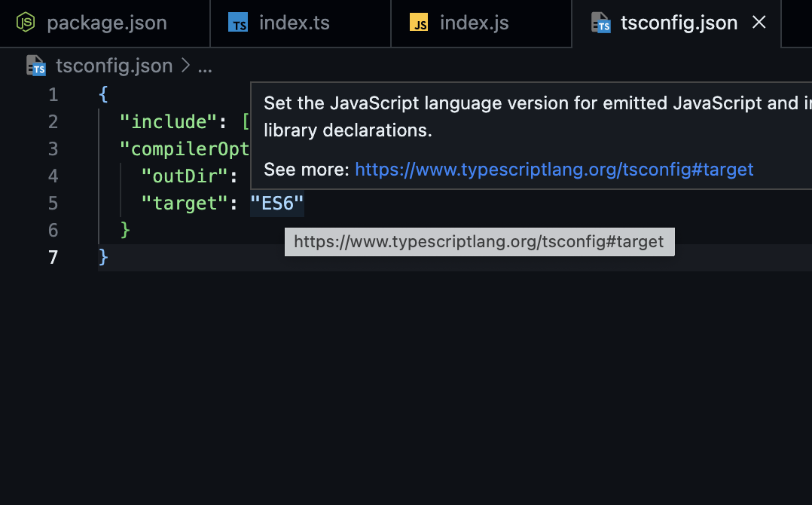This screenshot has height=505, width=812.
Task: Click line number 5 in the gutter
Action: (x=53, y=203)
